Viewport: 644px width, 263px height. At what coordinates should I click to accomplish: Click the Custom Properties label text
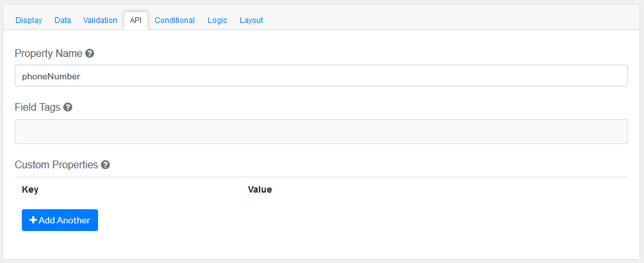pyautogui.click(x=56, y=164)
